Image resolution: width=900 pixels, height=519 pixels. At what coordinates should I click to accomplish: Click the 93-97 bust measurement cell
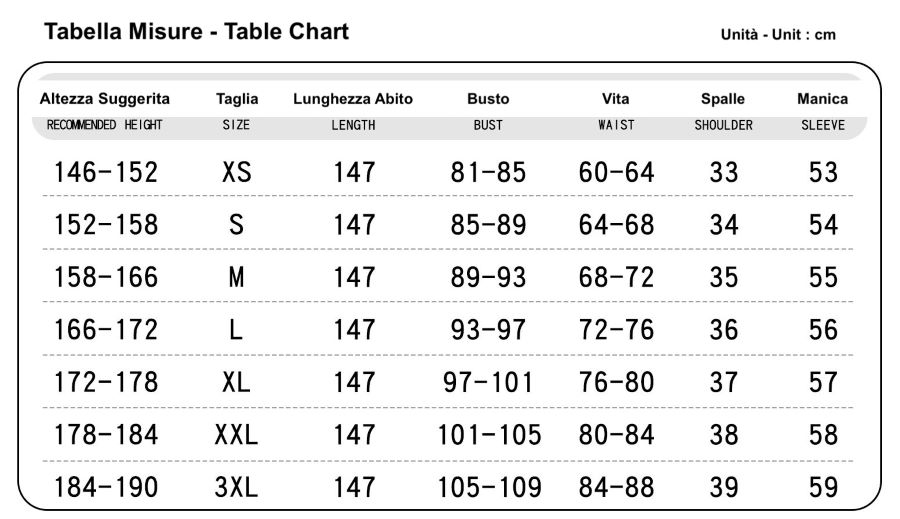(x=488, y=330)
